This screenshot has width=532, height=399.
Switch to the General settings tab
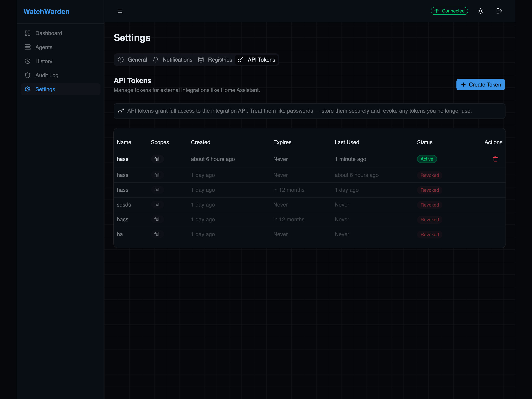pos(132,59)
